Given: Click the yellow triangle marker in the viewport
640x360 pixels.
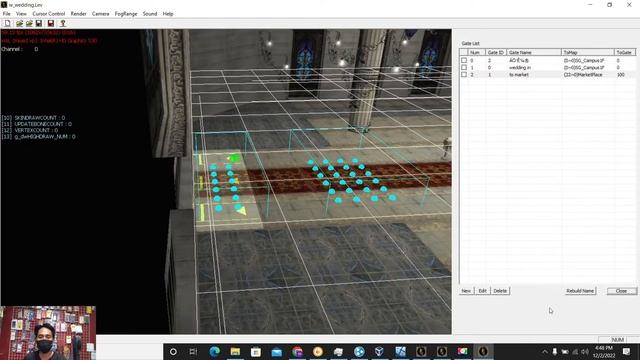Looking at the screenshot, I should pos(242,211).
